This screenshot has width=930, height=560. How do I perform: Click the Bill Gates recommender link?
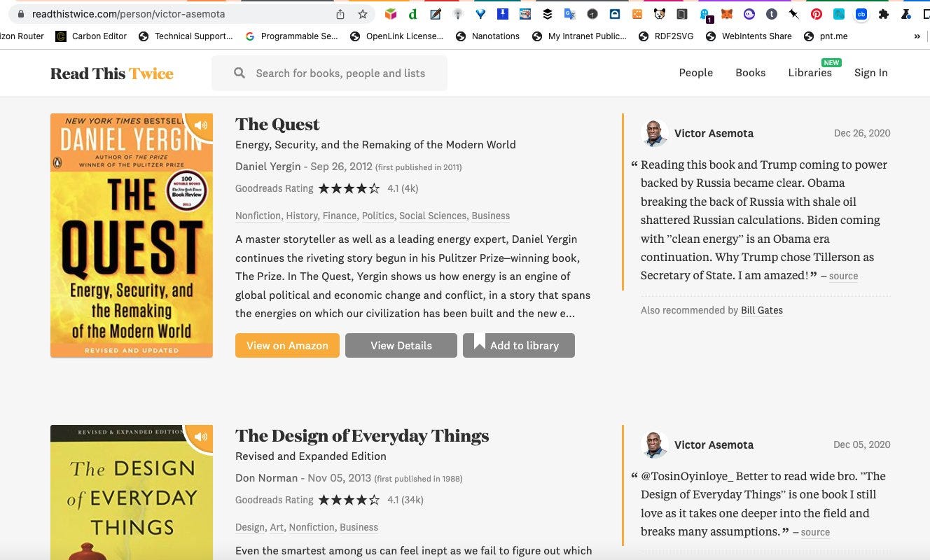762,310
